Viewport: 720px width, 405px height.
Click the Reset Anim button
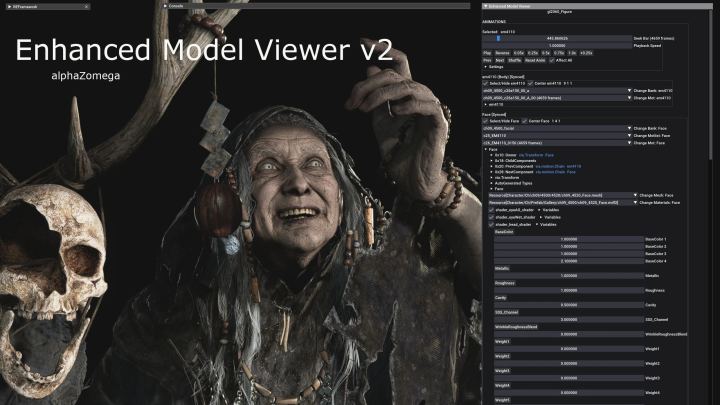[535, 60]
